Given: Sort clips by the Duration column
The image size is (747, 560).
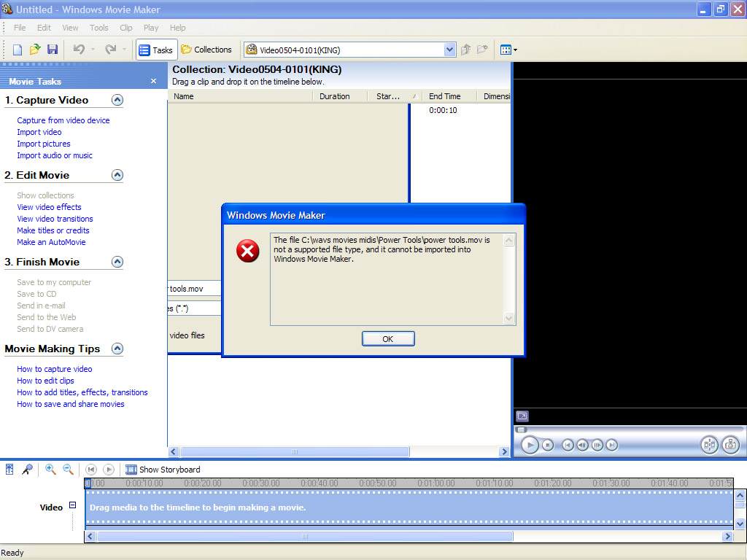Looking at the screenshot, I should click(340, 96).
